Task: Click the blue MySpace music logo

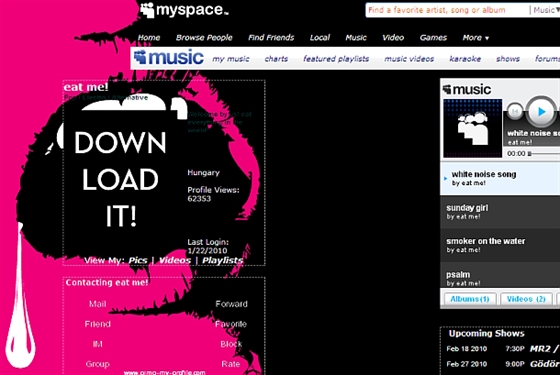Action: pos(169,58)
